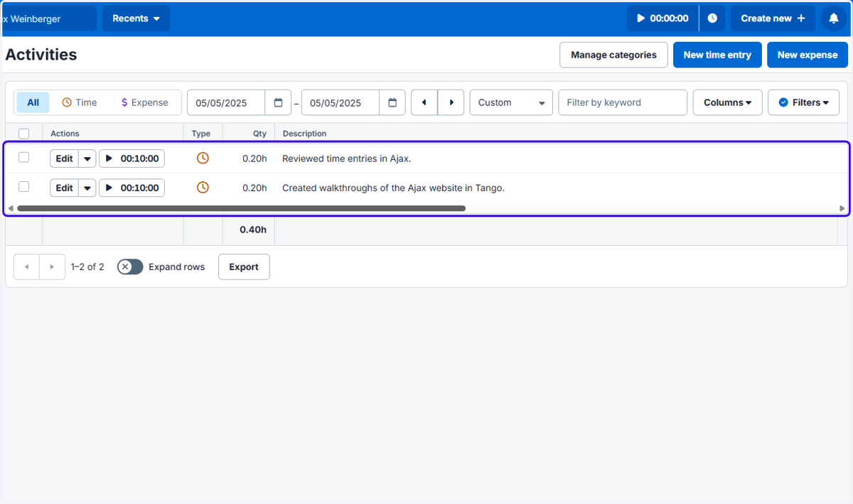Image resolution: width=853 pixels, height=504 pixels.
Task: Click the Qty column header
Action: 260,134
